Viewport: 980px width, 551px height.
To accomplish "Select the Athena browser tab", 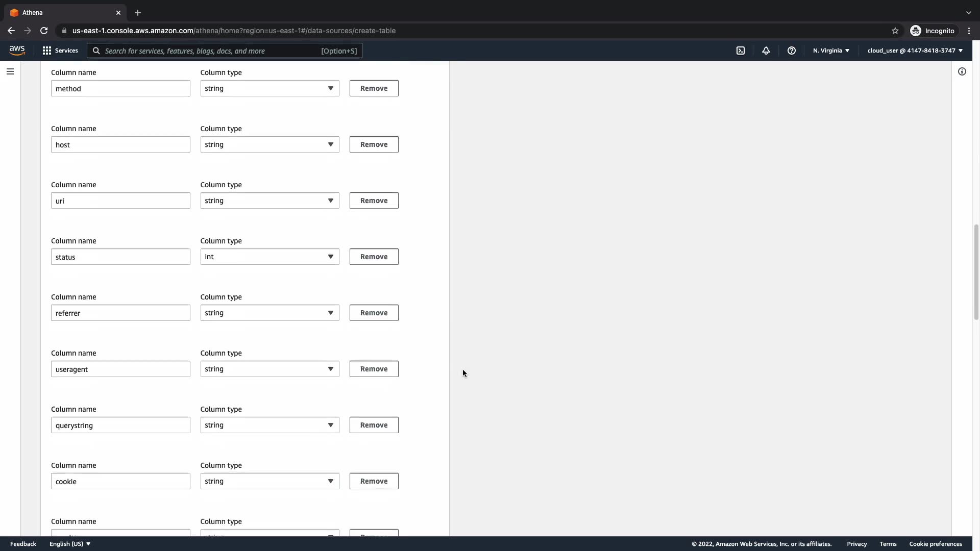I will pyautogui.click(x=61, y=12).
